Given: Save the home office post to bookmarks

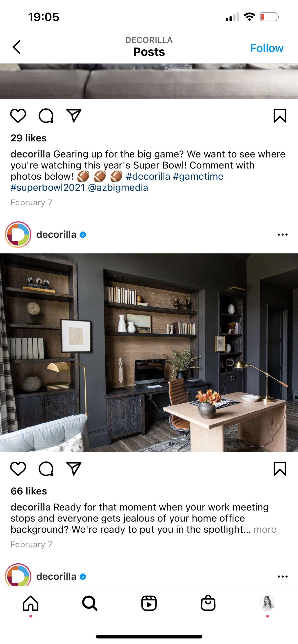Looking at the screenshot, I should pos(280,469).
